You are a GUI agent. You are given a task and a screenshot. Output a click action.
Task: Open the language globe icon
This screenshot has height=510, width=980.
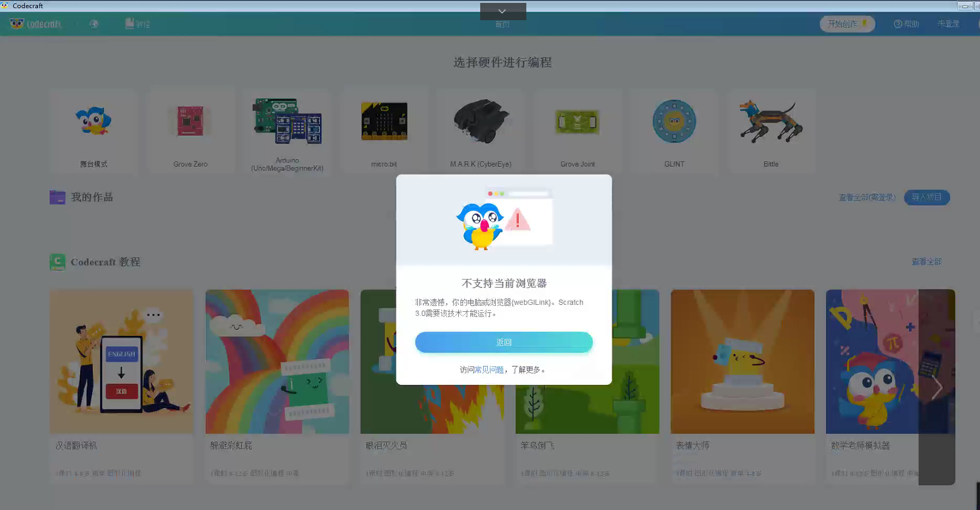pos(94,24)
